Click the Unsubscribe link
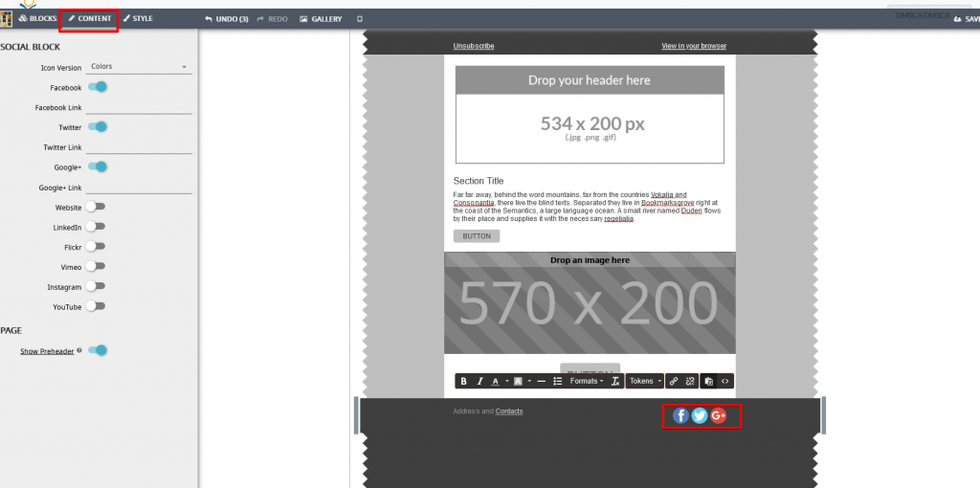 (473, 46)
